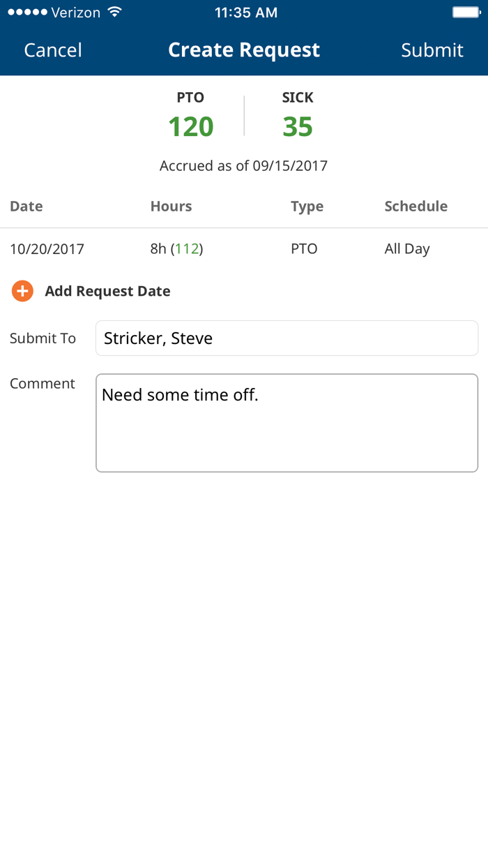Tap Add Request Date label text
The height and width of the screenshot is (868, 488).
pos(107,291)
